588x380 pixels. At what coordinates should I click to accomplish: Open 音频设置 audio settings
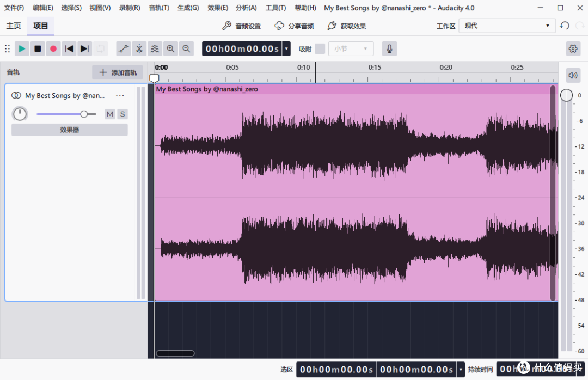242,26
